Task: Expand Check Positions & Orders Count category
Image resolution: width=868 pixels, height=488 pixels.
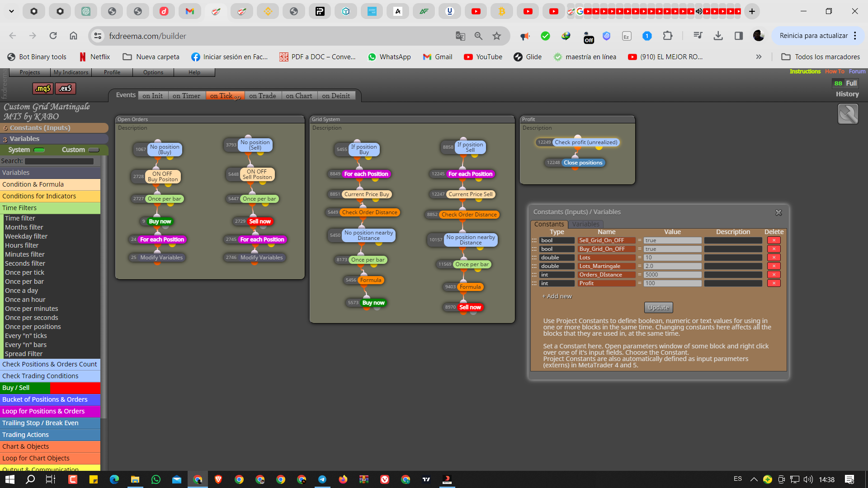Action: [x=50, y=364]
